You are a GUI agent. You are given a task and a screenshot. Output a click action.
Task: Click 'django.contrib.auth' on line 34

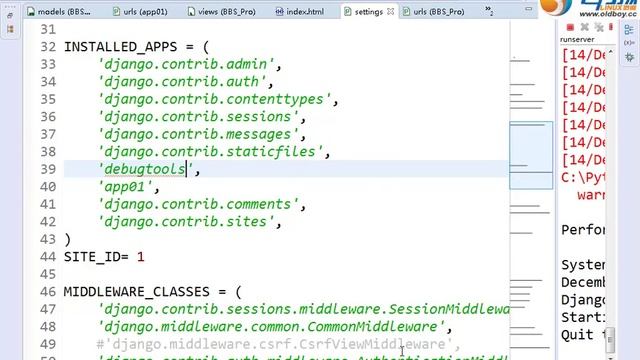coord(182,82)
